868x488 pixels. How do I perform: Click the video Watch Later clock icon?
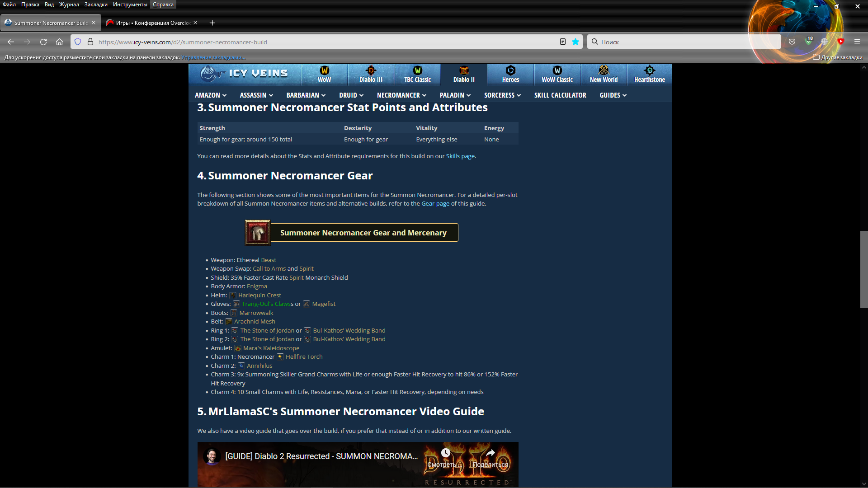point(445,453)
